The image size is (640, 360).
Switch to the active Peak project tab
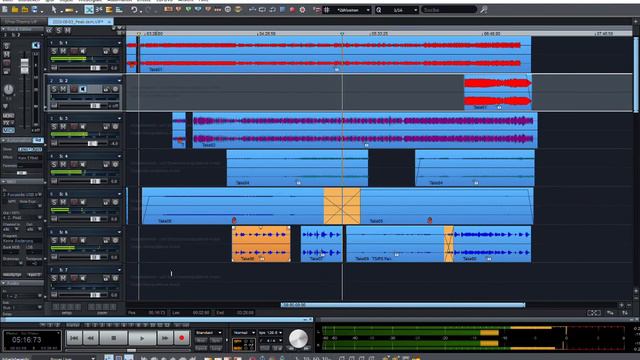pyautogui.click(x=80, y=22)
